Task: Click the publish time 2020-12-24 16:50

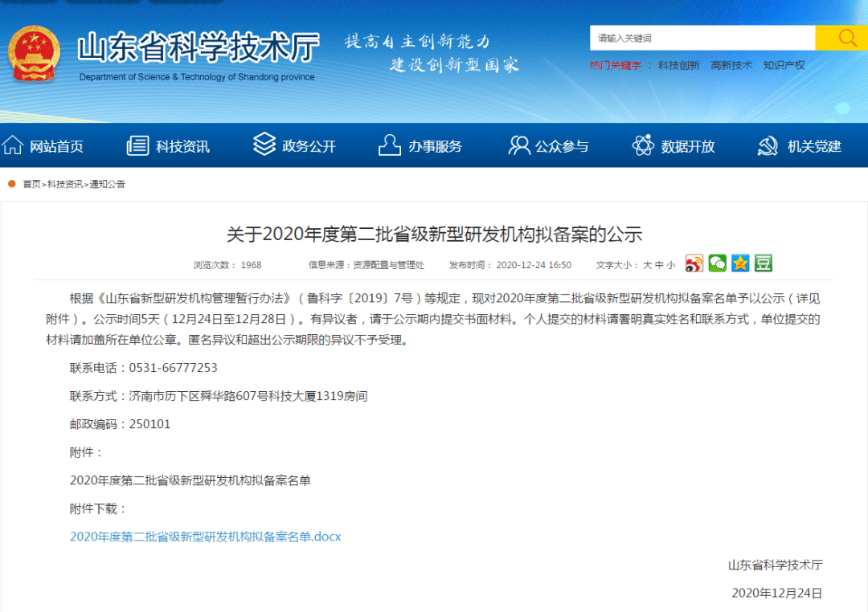Action: coord(534,265)
